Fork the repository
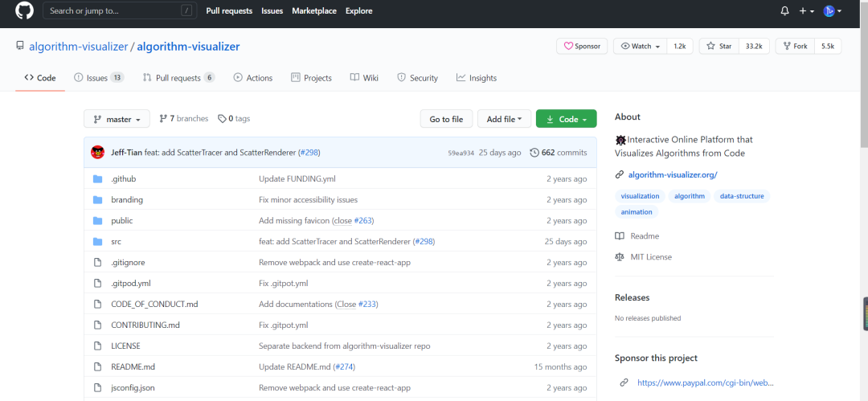This screenshot has width=868, height=401. pos(795,47)
